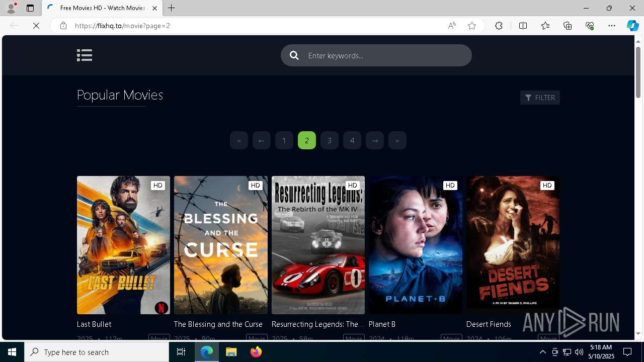Close the Free Movies HD tab
Viewport: 644px width, 362px height.
pos(154,8)
